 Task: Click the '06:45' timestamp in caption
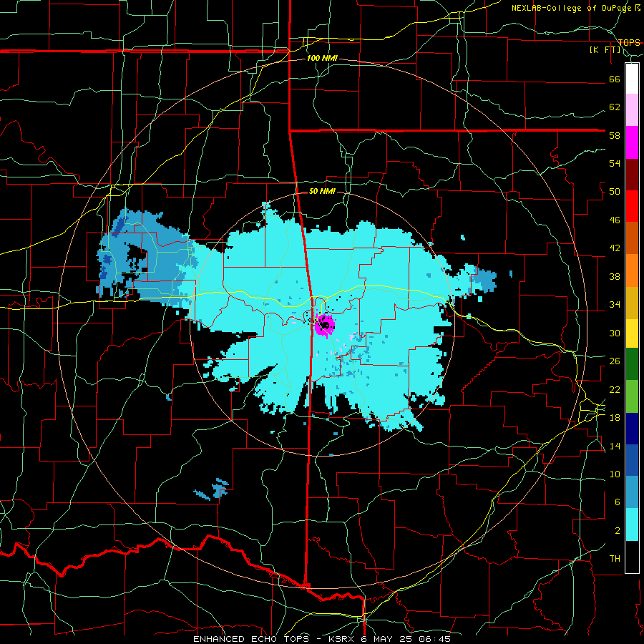435,639
